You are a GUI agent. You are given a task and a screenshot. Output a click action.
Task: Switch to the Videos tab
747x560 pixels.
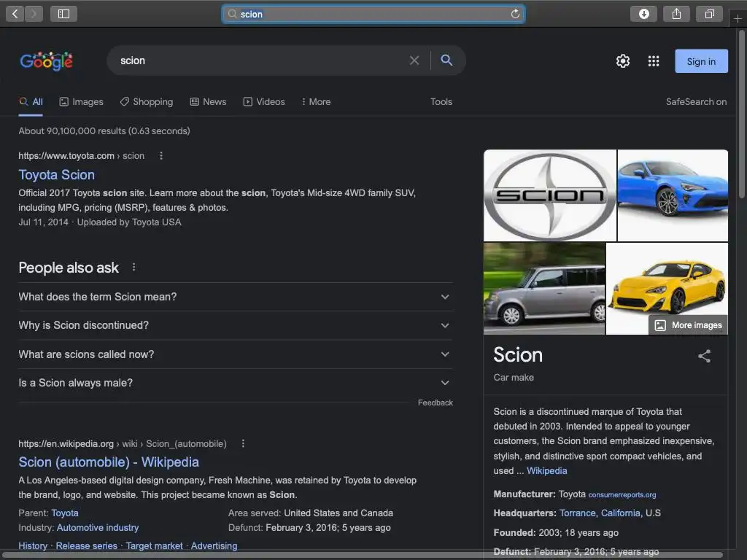click(264, 102)
